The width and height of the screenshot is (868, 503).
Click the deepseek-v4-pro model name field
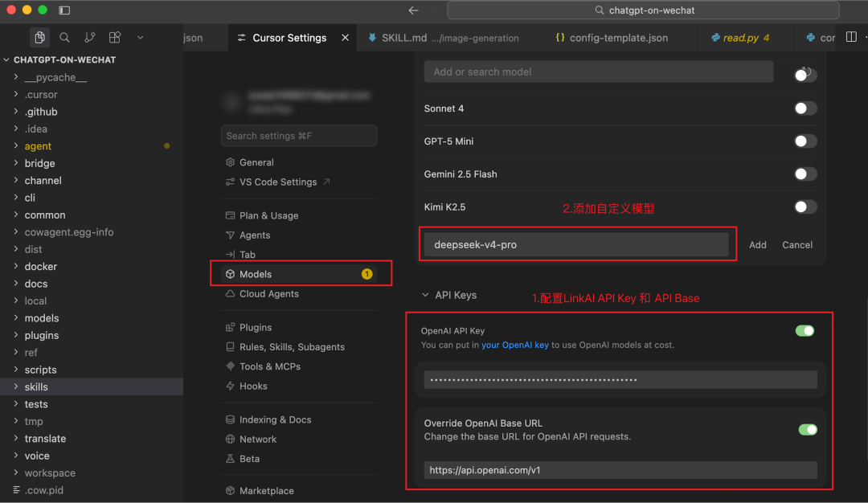coord(576,244)
